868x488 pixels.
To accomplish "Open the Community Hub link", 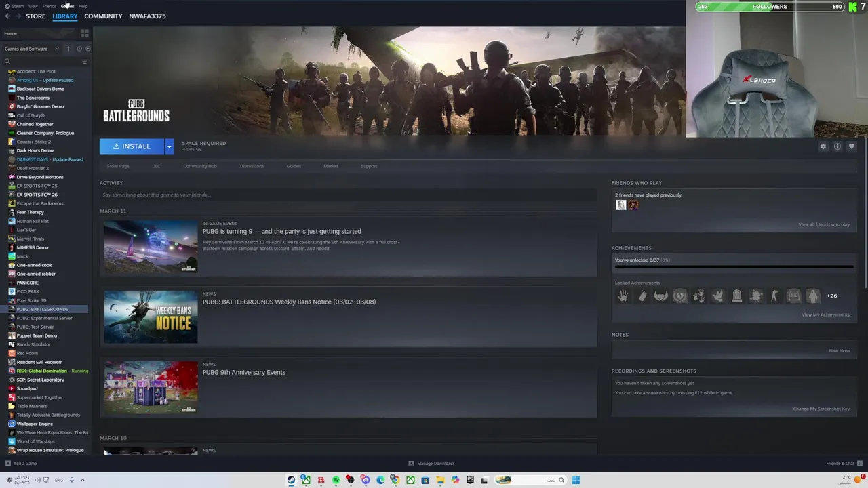I will [200, 166].
